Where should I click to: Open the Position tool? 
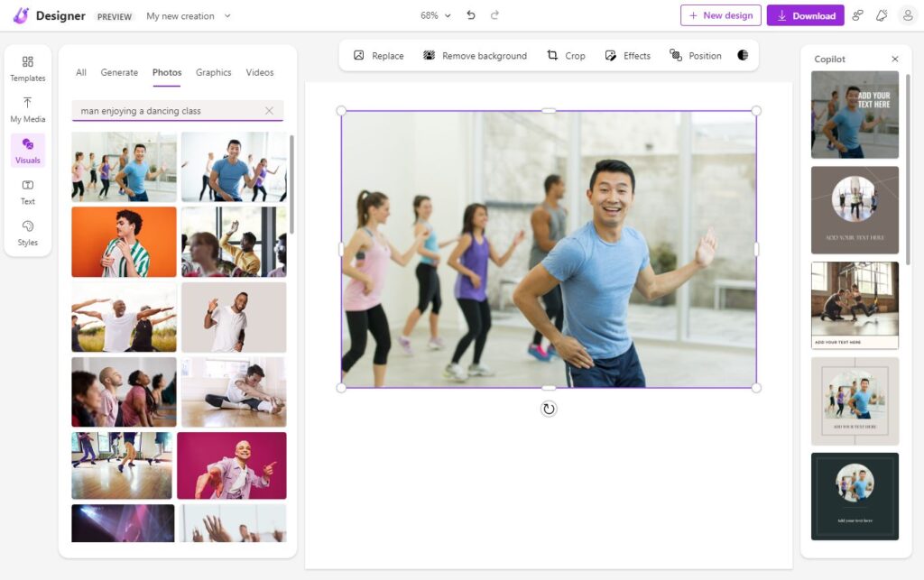(695, 55)
